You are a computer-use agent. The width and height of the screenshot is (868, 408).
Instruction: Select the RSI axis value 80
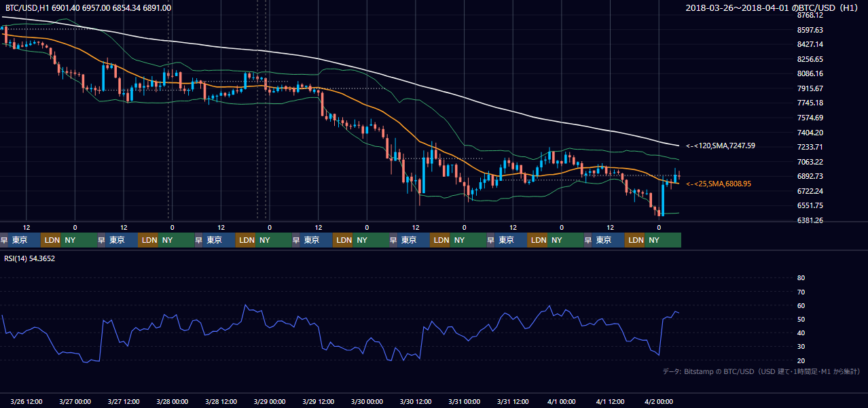(801, 278)
